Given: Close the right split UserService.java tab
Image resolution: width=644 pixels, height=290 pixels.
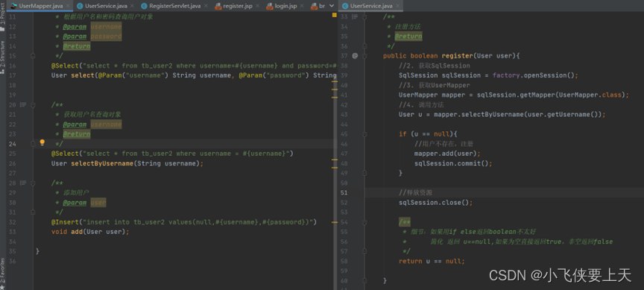Looking at the screenshot, I should tap(398, 6).
